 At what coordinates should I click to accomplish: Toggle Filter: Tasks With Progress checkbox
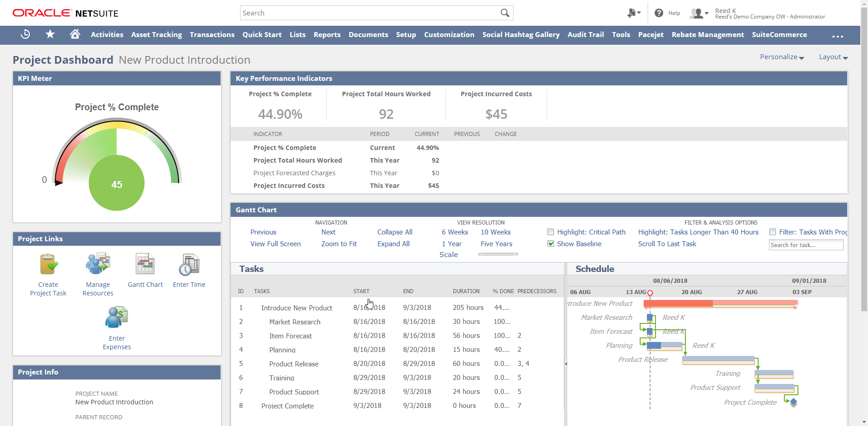click(x=773, y=232)
